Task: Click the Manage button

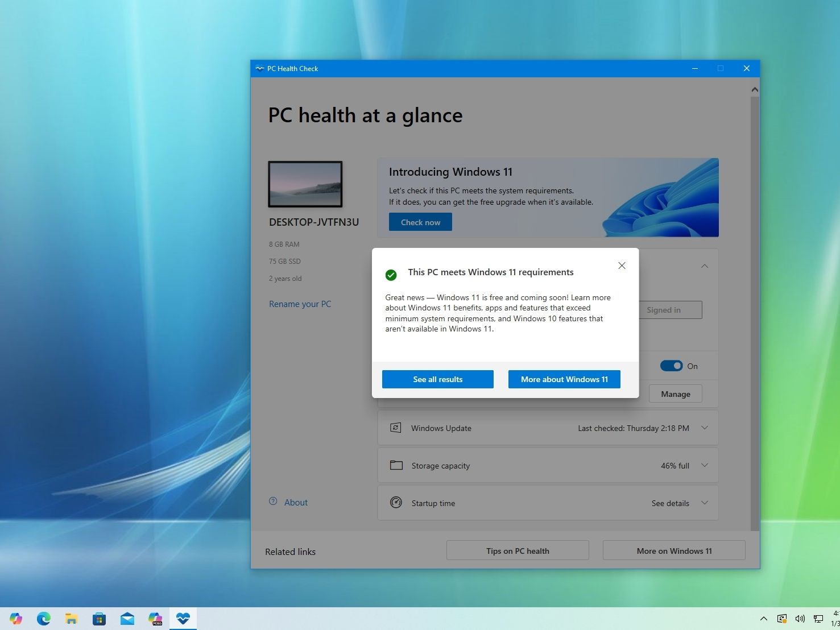Action: tap(676, 394)
